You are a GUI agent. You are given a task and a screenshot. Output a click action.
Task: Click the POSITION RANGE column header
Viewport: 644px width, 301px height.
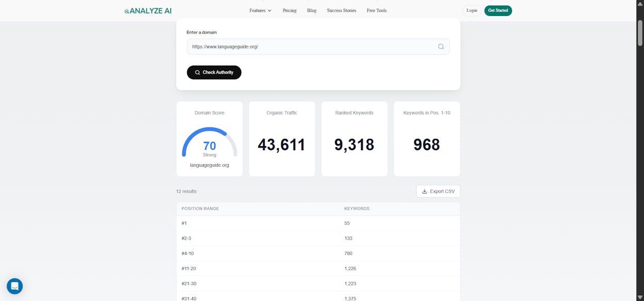point(200,209)
